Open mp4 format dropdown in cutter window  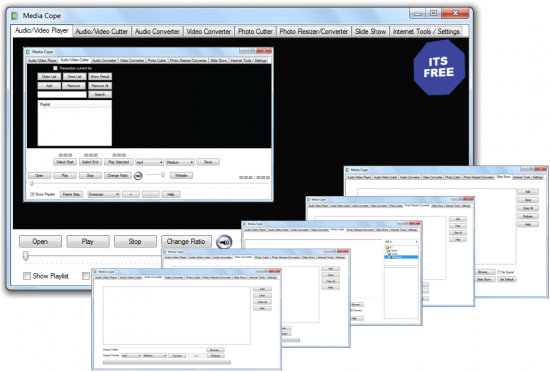click(x=149, y=162)
